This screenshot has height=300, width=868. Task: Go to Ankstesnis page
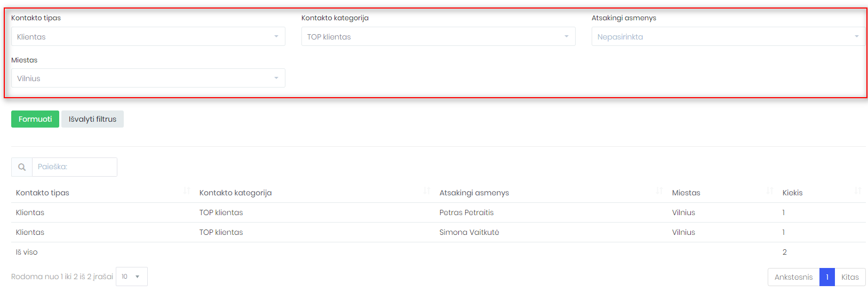[x=793, y=277]
